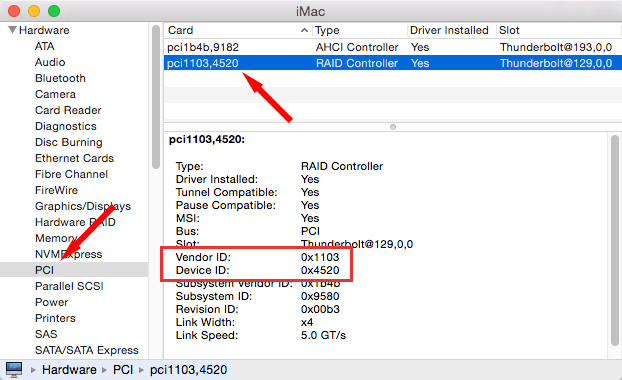Select ATA in the sidebar
The image size is (622, 380).
44,46
